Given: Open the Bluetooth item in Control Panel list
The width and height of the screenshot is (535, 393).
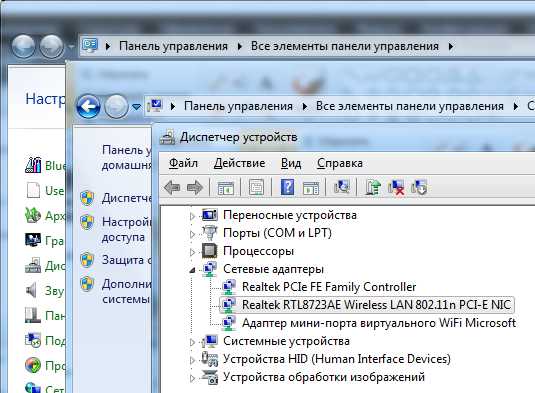Looking at the screenshot, I should click(x=45, y=165).
